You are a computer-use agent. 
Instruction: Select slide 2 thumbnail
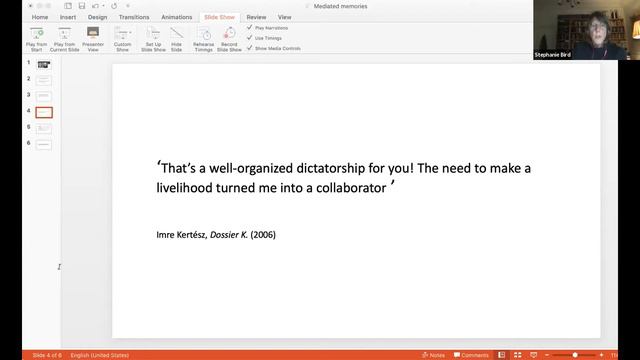point(44,80)
